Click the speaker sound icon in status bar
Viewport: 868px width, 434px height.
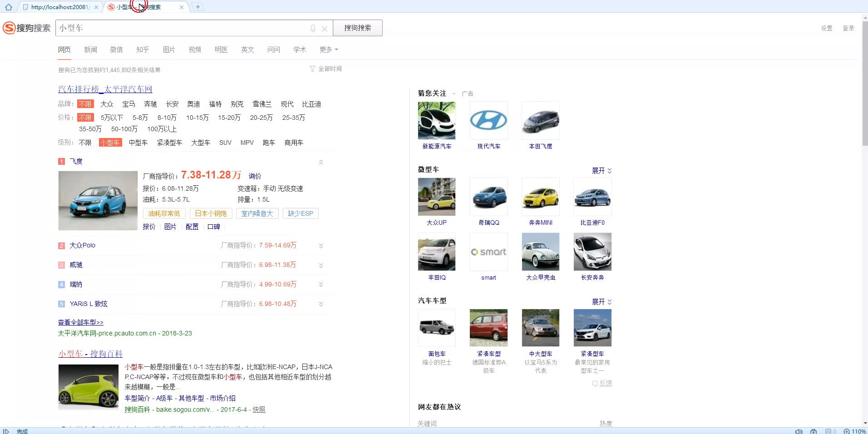[799, 431]
